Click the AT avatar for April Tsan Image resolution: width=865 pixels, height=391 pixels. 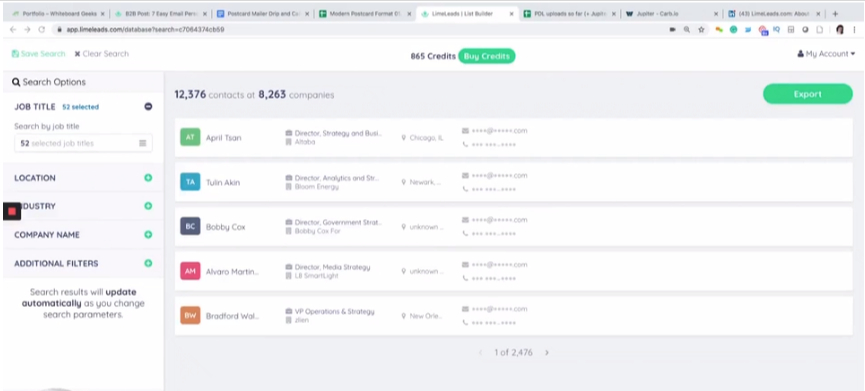tap(190, 137)
